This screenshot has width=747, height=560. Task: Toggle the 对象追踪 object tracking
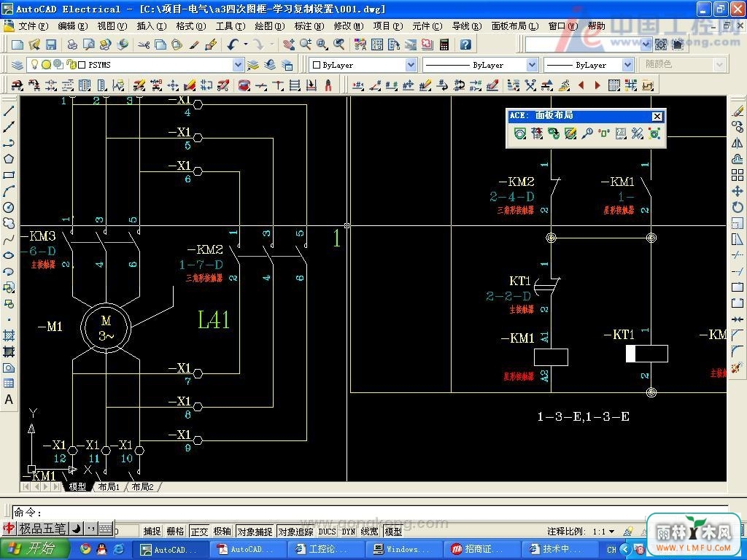pyautogui.click(x=296, y=531)
